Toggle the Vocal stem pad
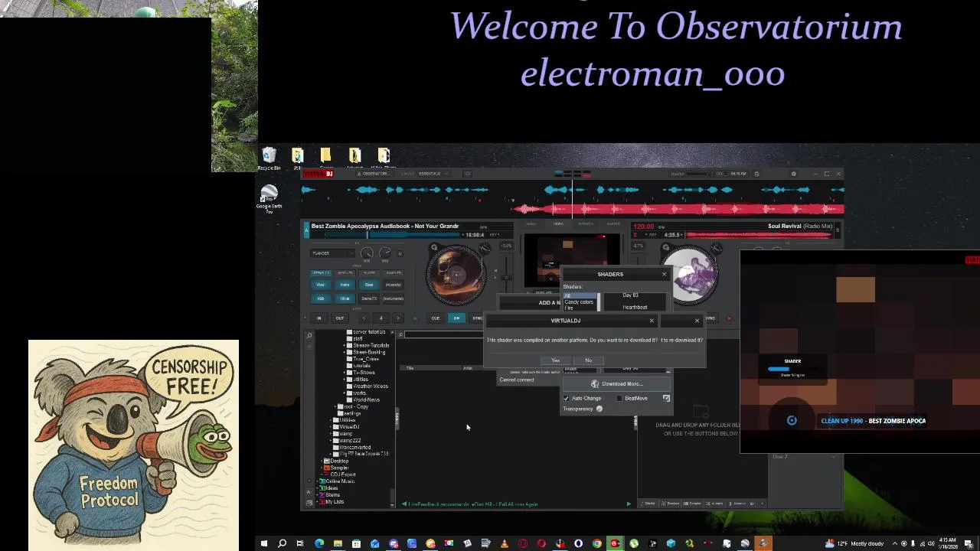 click(x=321, y=285)
